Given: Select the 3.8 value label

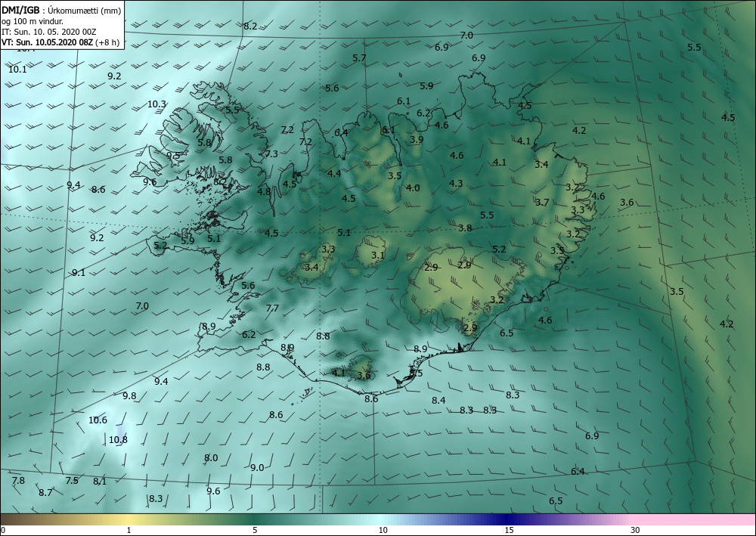Looking at the screenshot, I should coord(465,228).
